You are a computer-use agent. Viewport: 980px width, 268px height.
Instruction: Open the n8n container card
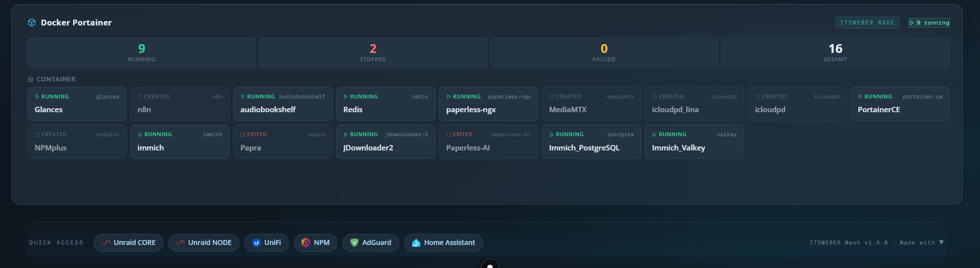pyautogui.click(x=180, y=104)
